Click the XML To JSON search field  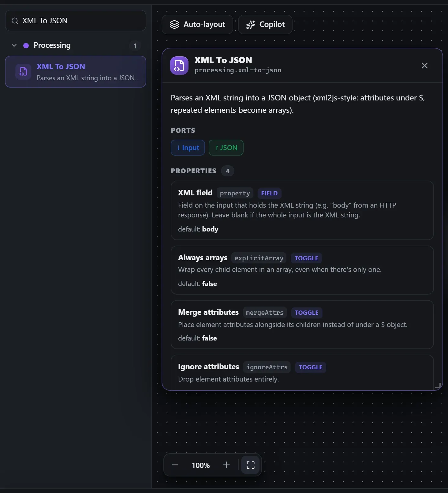click(76, 21)
